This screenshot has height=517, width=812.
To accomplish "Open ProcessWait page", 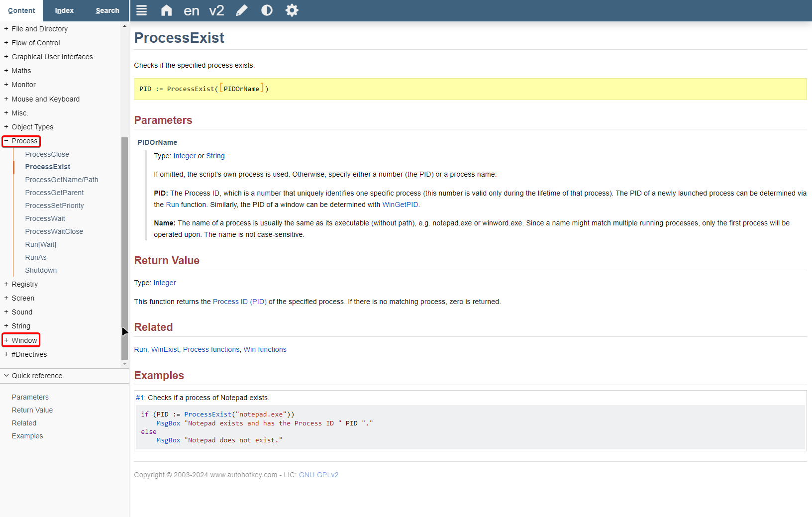I will (45, 218).
